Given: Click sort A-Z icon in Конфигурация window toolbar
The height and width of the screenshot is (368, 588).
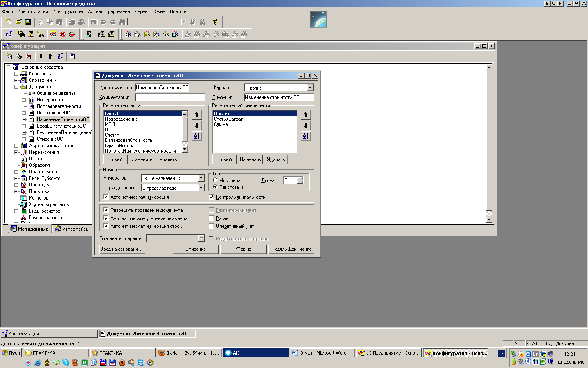Looking at the screenshot, I should pyautogui.click(x=60, y=56).
